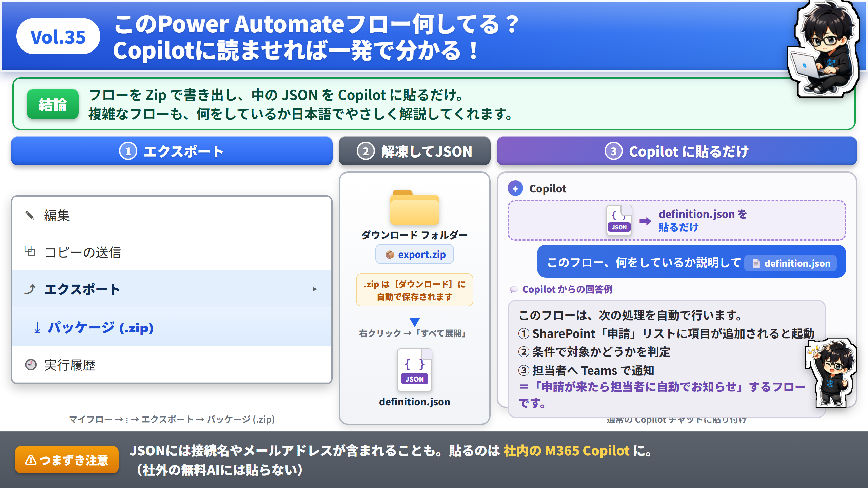Click the clock icon beside 実行履歴
The image size is (868, 488).
coord(31,365)
